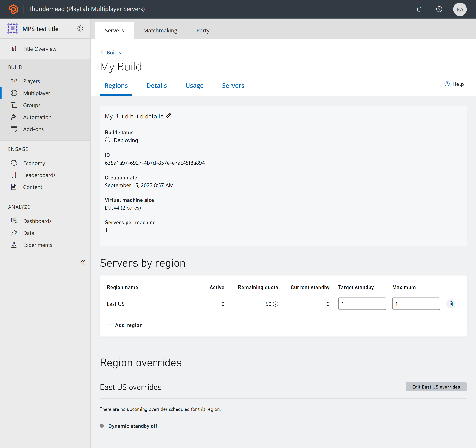
Task: Click the Multiplayer sidebar icon
Action: point(14,93)
